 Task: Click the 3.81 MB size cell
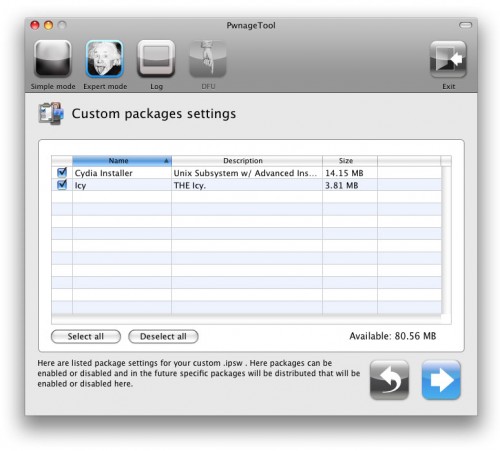(x=342, y=185)
